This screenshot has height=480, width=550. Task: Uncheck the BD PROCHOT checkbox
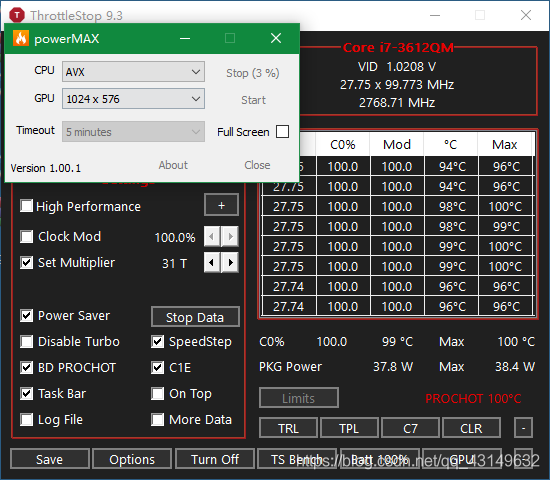pos(27,367)
